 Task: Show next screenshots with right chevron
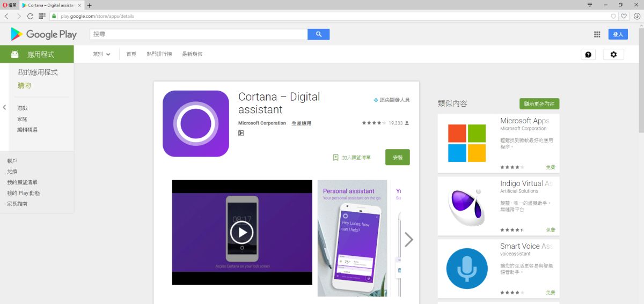tap(409, 239)
